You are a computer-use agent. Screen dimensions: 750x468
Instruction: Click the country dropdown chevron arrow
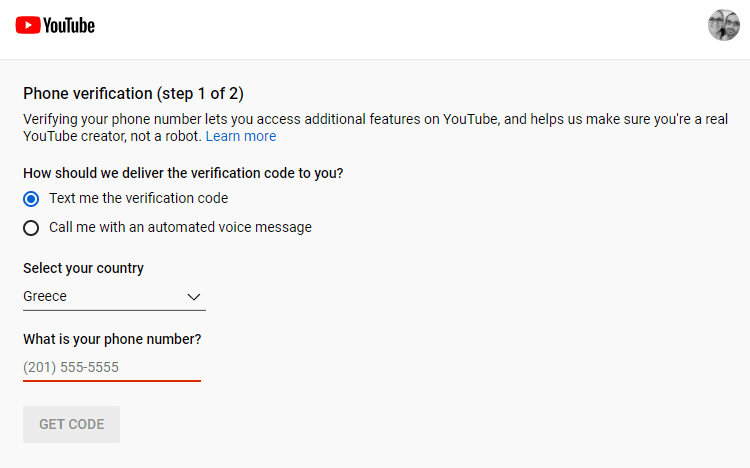coord(194,297)
